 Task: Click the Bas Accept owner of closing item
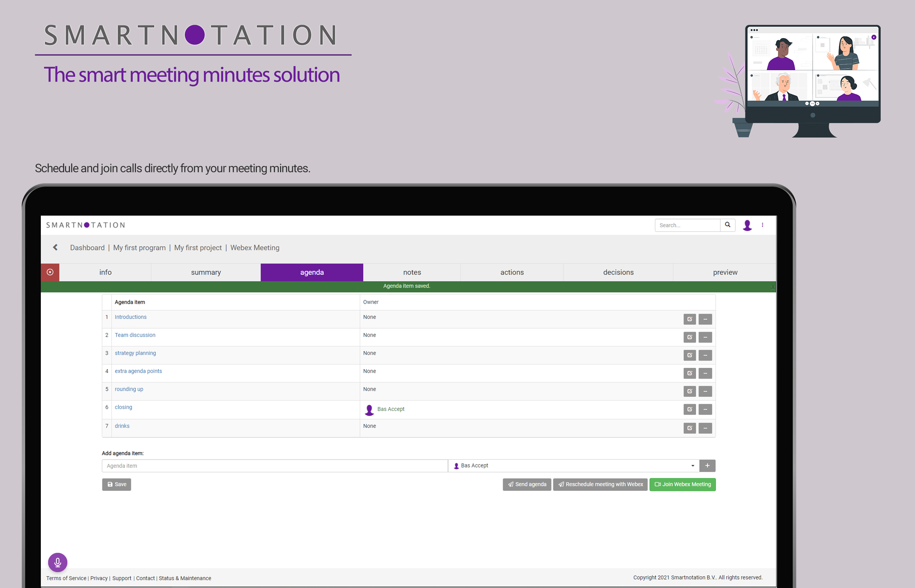pyautogui.click(x=391, y=409)
